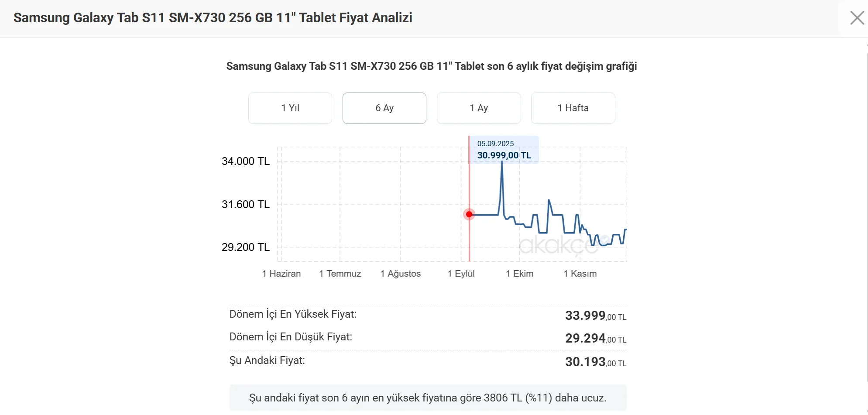Select the 6 Ay time range
Screen dimensions: 868x415
[384, 108]
